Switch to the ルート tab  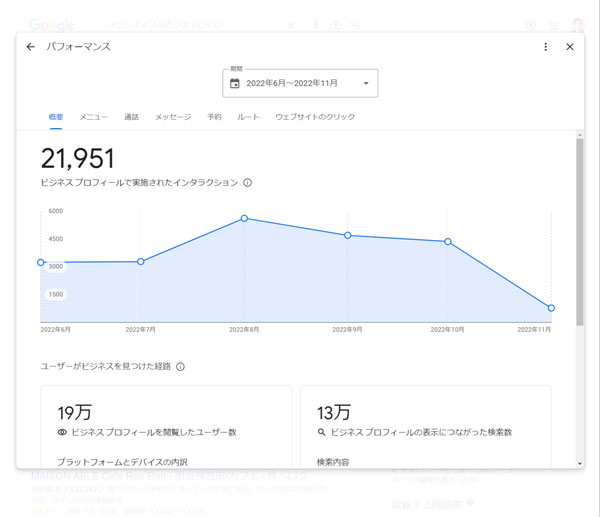click(x=248, y=117)
